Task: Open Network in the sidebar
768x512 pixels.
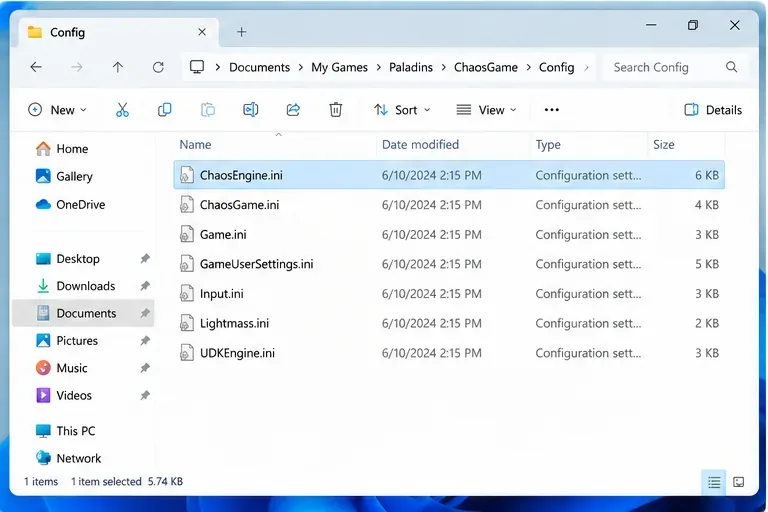Action: click(x=68, y=458)
